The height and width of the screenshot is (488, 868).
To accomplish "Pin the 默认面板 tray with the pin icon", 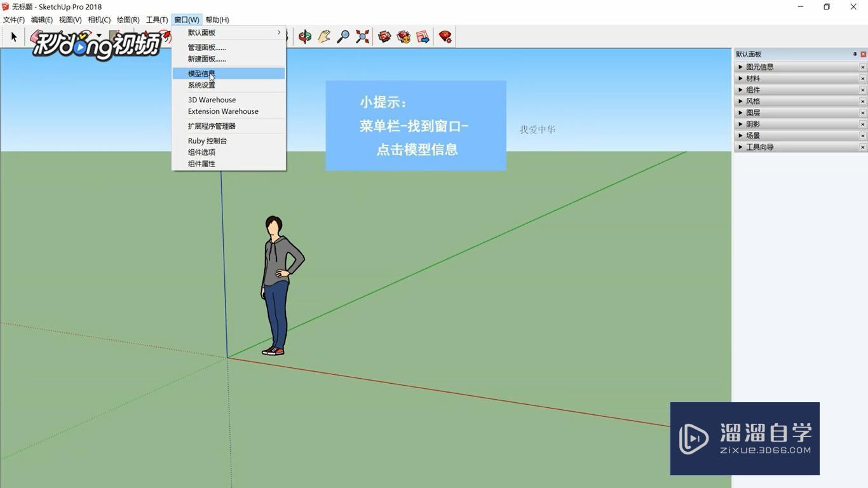I will click(855, 54).
